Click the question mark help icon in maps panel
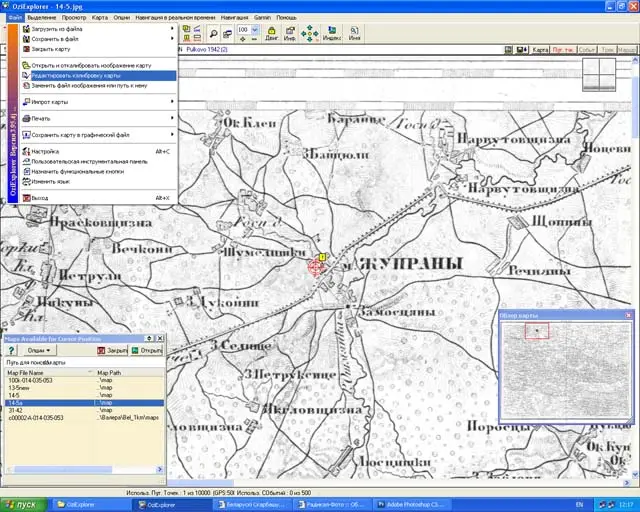This screenshot has height=512, width=640. coord(11,350)
